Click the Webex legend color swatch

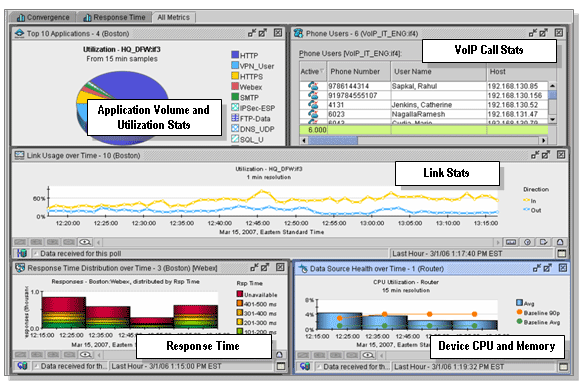(235, 86)
